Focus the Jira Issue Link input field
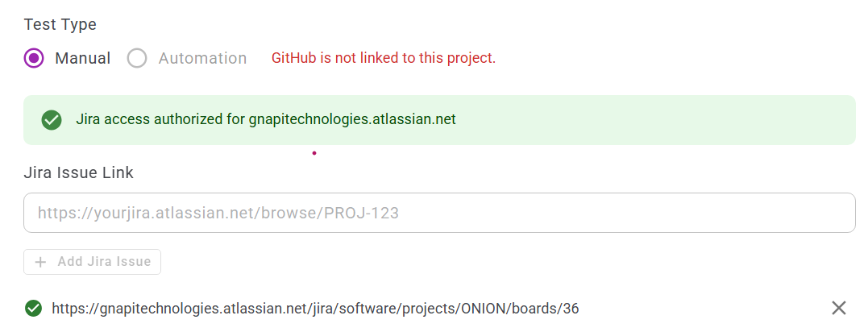Screen dimensions: 868x332 (x=439, y=213)
